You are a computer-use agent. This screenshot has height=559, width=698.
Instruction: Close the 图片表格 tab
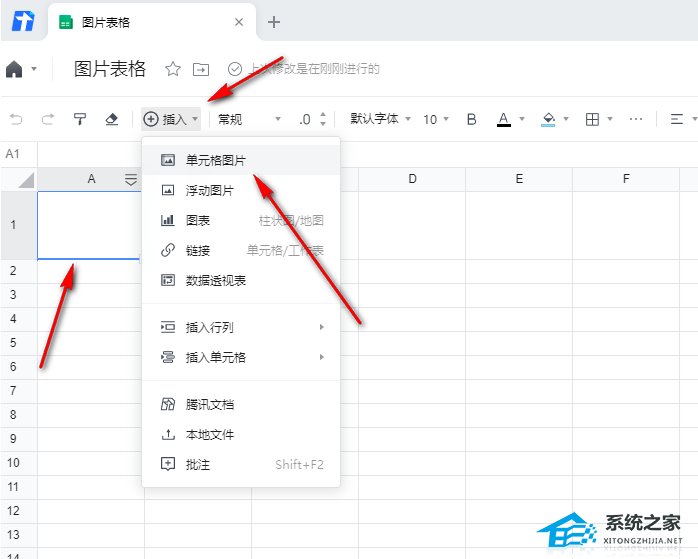tap(239, 22)
